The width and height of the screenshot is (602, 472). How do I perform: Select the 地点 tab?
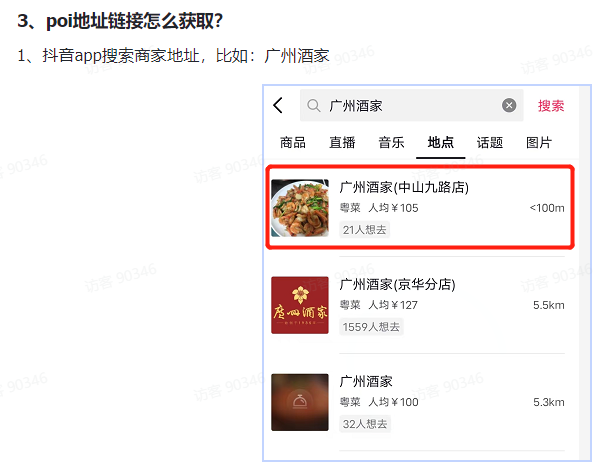click(x=441, y=142)
